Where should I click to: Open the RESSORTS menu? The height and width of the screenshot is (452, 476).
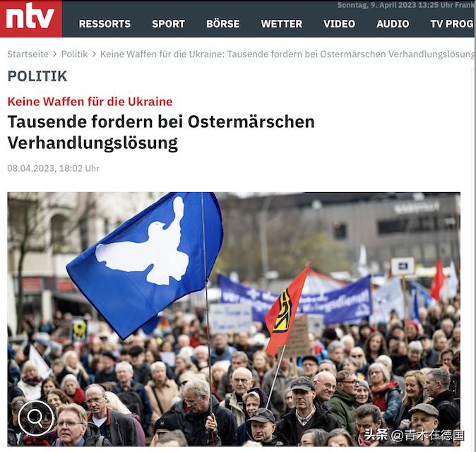click(105, 24)
